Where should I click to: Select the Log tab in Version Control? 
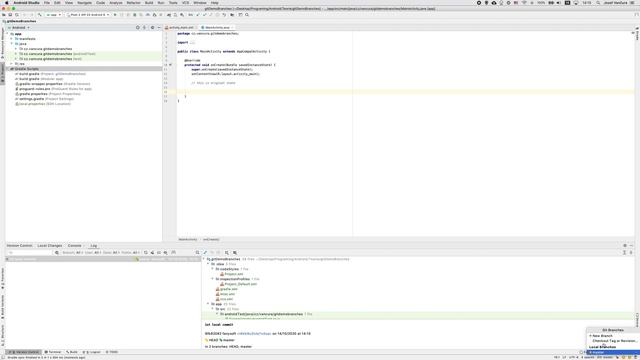point(93,246)
